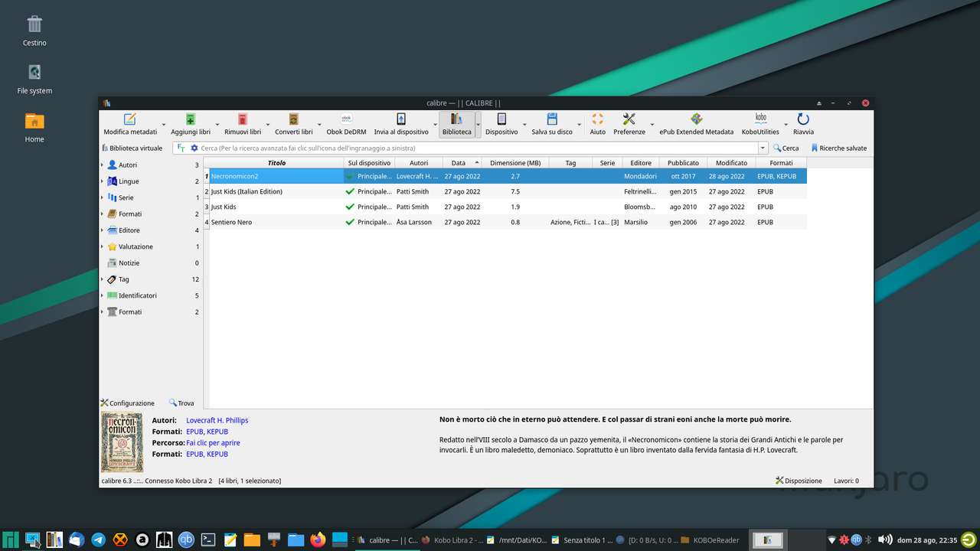This screenshot has height=551, width=980.
Task: Click the search input field
Action: tap(479, 148)
